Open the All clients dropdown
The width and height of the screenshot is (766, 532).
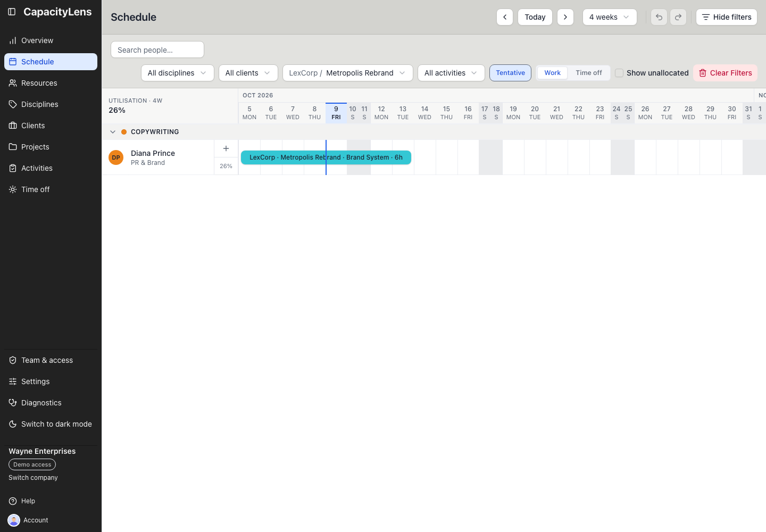248,73
